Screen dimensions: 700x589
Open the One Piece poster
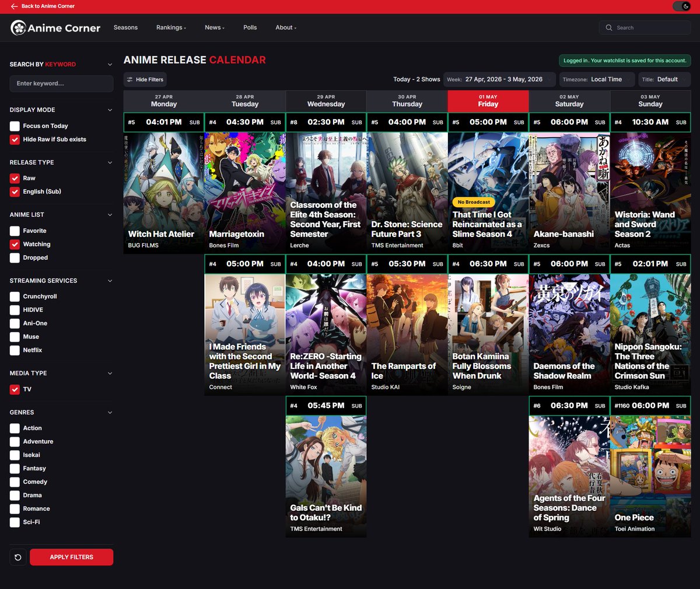point(650,476)
